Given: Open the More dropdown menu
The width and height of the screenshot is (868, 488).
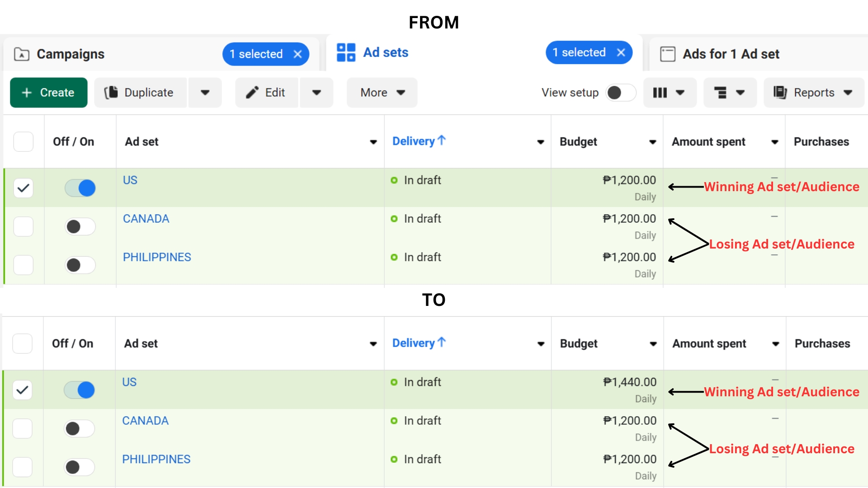Looking at the screenshot, I should pos(382,93).
